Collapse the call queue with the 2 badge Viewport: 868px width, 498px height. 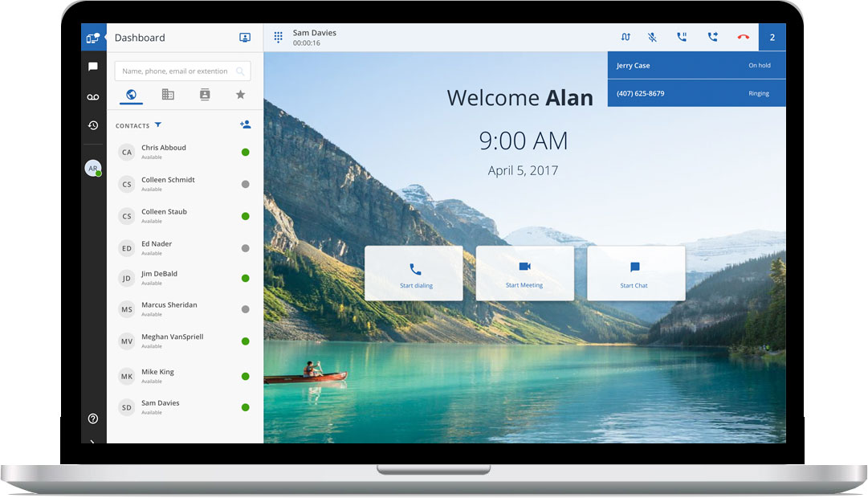click(772, 37)
